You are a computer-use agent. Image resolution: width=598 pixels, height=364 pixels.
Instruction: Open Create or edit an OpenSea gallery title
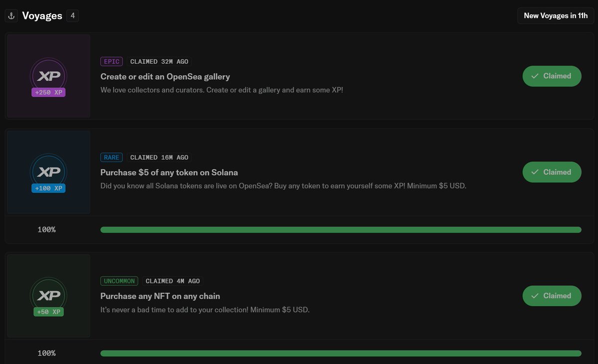(165, 77)
